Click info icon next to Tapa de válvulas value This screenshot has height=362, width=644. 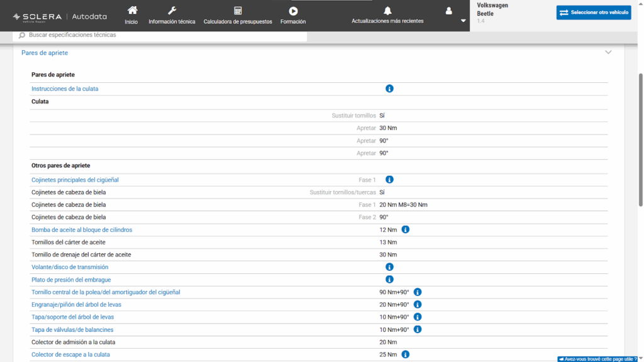[418, 329]
